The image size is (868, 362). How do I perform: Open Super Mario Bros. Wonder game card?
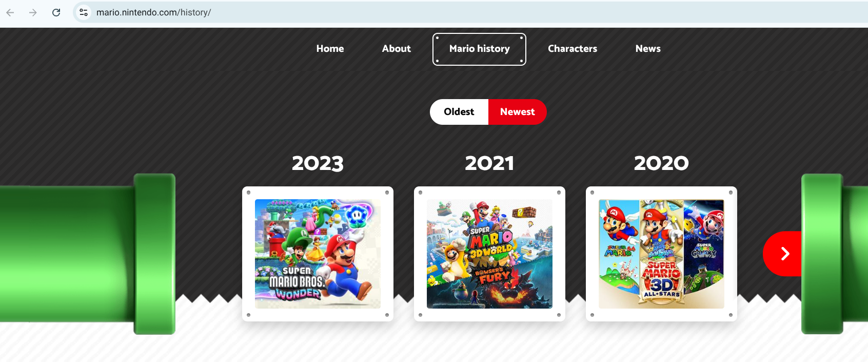318,254
